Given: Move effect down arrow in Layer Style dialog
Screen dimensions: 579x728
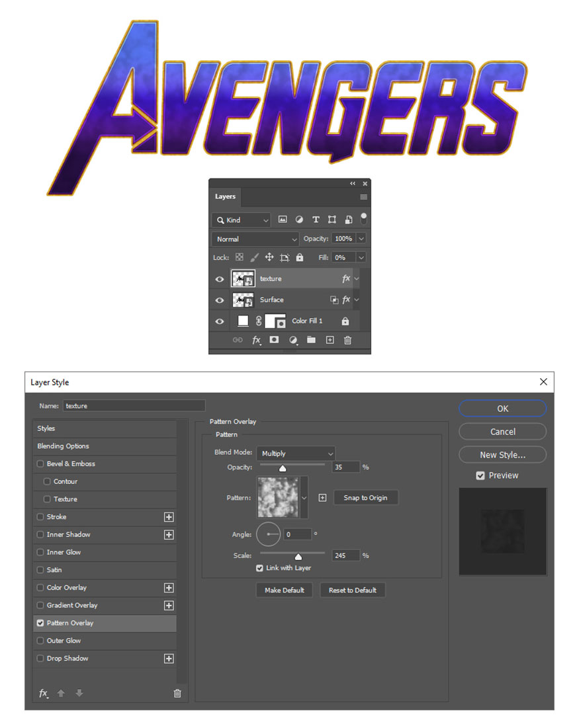Looking at the screenshot, I should [79, 693].
